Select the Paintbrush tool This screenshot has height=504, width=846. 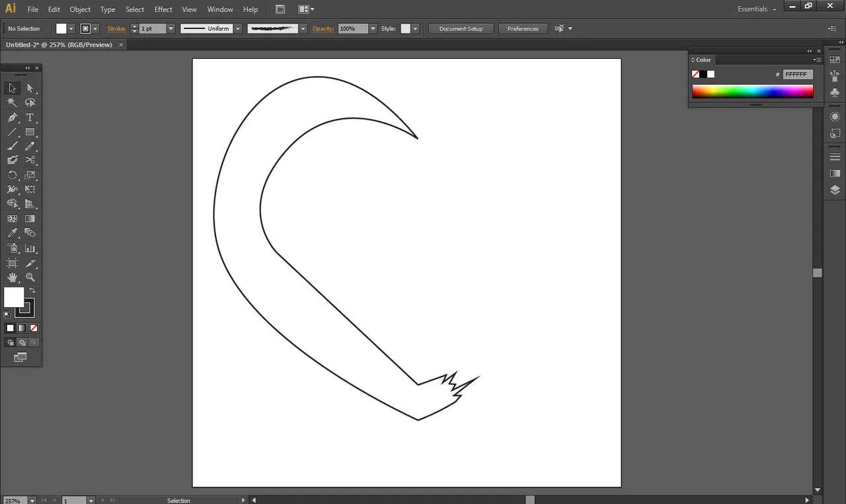(x=13, y=146)
